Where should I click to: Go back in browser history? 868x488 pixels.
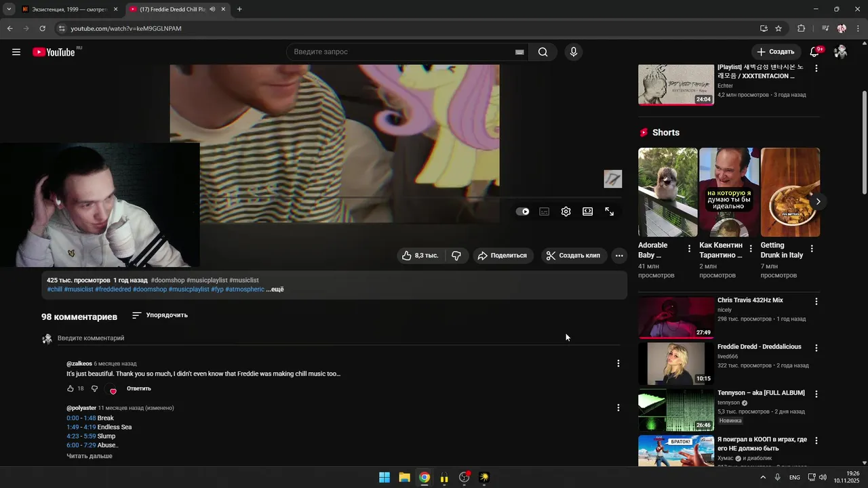9,28
